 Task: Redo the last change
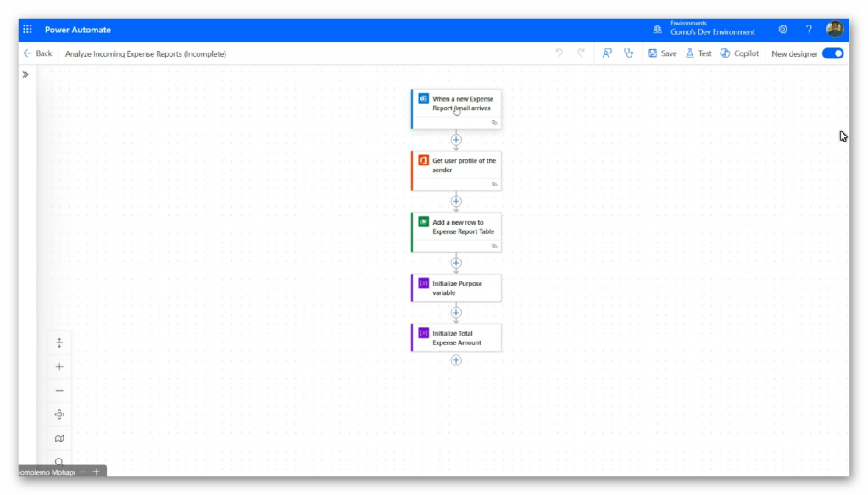pos(581,53)
